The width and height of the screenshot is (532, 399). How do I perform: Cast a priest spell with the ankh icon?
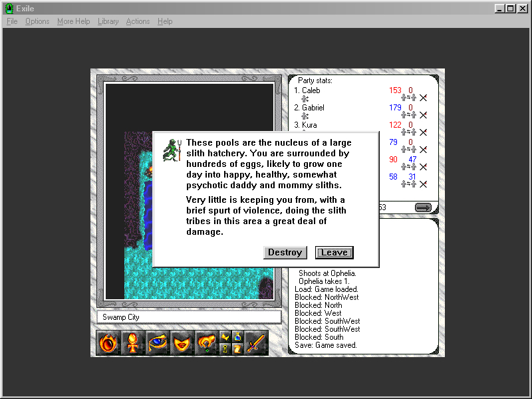[x=132, y=343]
